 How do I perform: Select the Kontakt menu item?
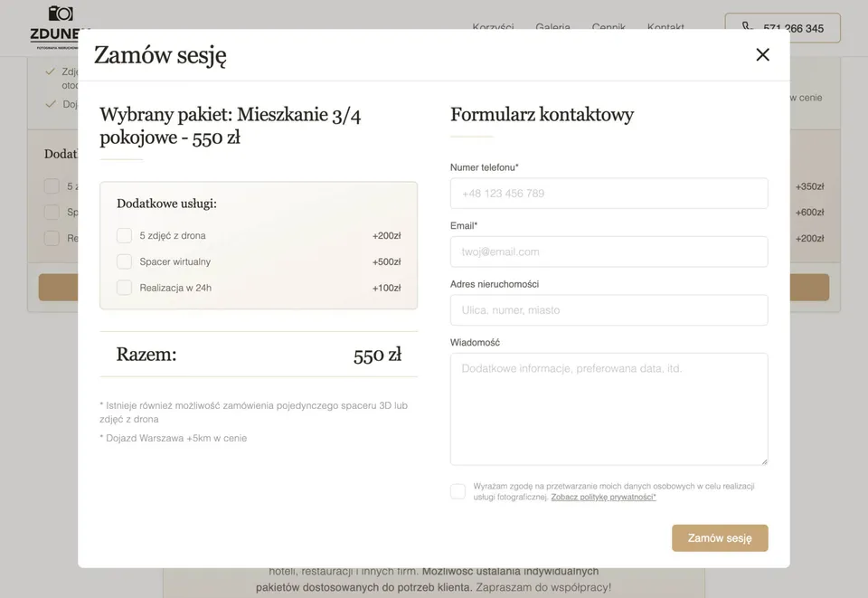[665, 27]
